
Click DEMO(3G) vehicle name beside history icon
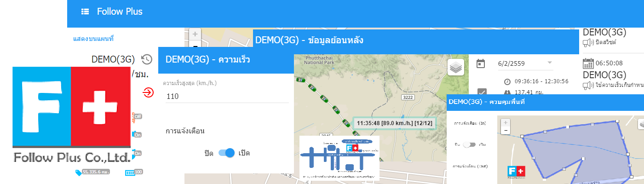coord(113,59)
